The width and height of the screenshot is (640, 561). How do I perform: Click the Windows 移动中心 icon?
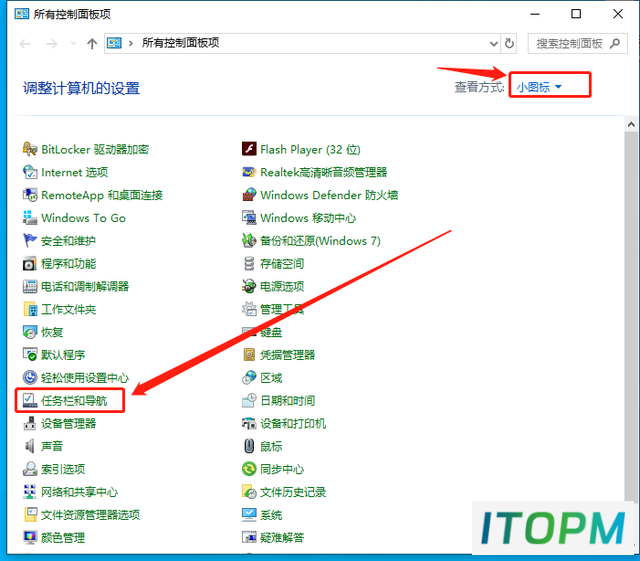pyautogui.click(x=249, y=218)
